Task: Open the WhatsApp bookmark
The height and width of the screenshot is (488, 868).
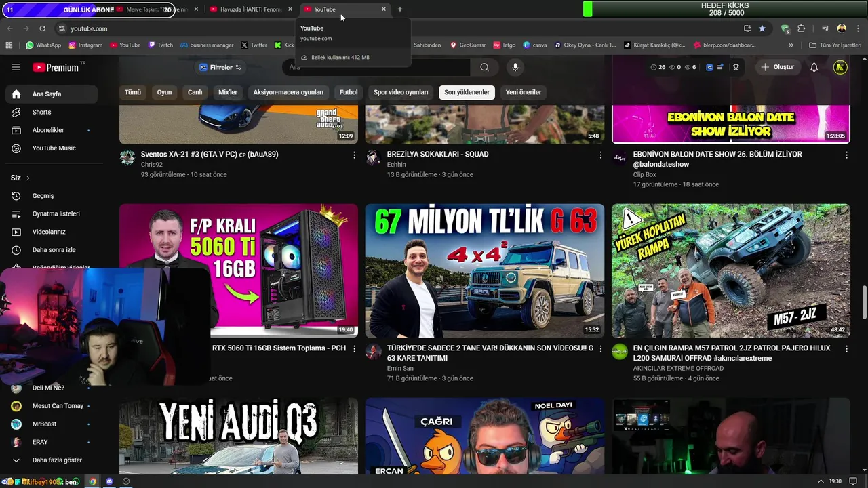Action: [x=43, y=45]
